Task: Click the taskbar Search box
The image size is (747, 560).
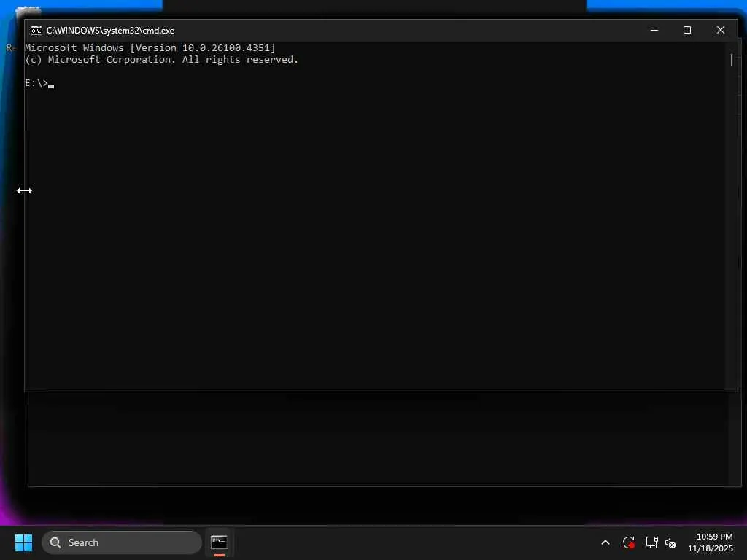Action: pos(122,542)
